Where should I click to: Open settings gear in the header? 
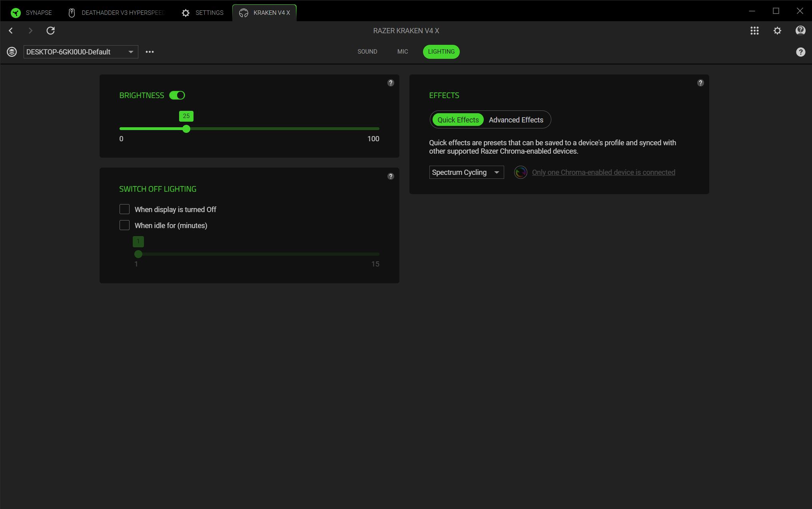coord(777,31)
